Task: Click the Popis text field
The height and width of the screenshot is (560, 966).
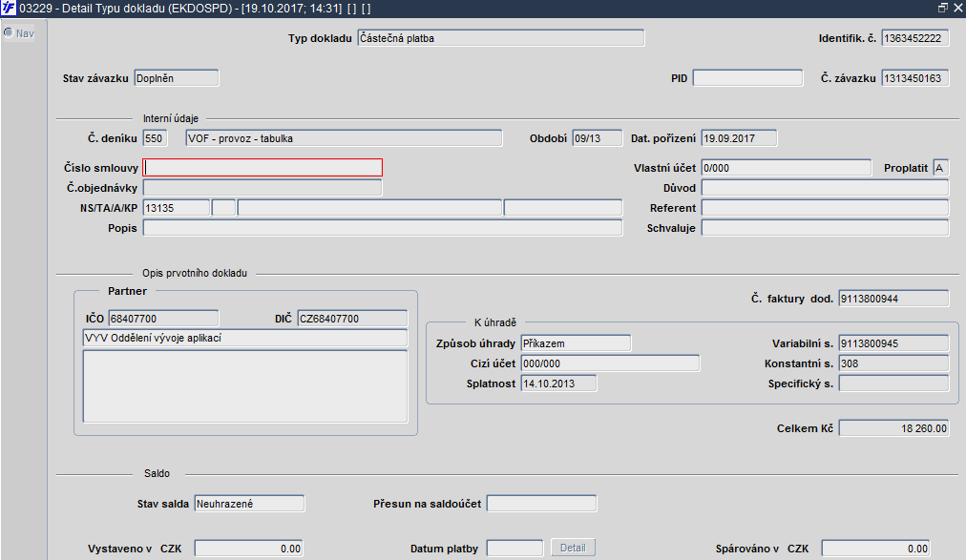Action: (383, 228)
